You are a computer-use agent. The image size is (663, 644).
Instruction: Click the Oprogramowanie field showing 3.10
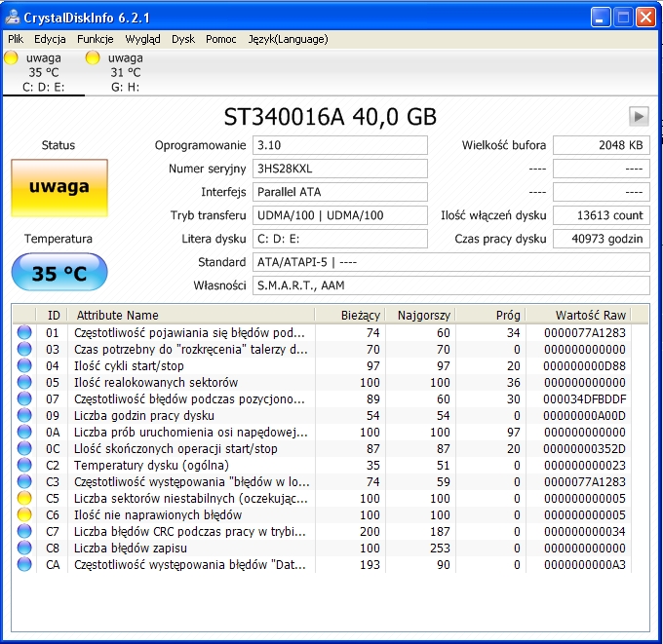[340, 145]
